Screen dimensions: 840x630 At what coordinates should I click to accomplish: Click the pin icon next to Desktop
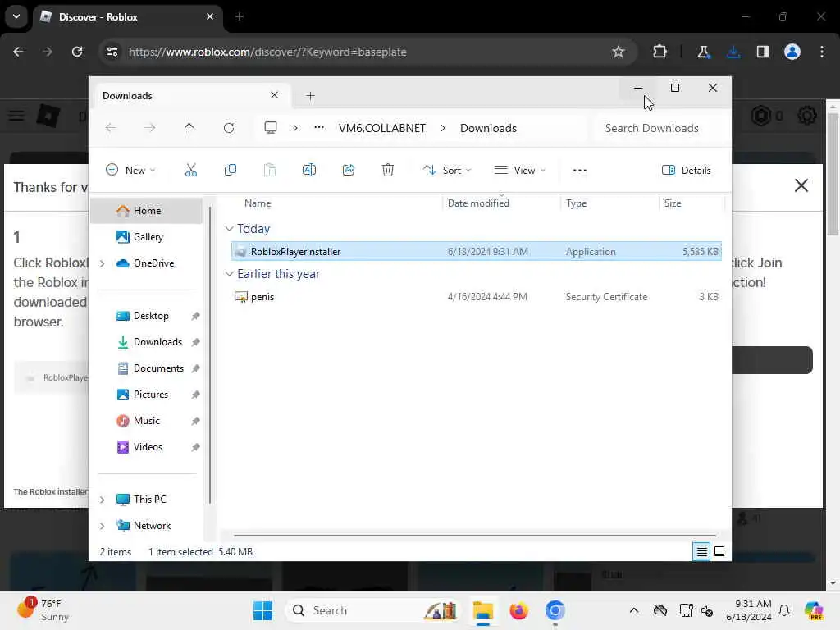pos(195,316)
